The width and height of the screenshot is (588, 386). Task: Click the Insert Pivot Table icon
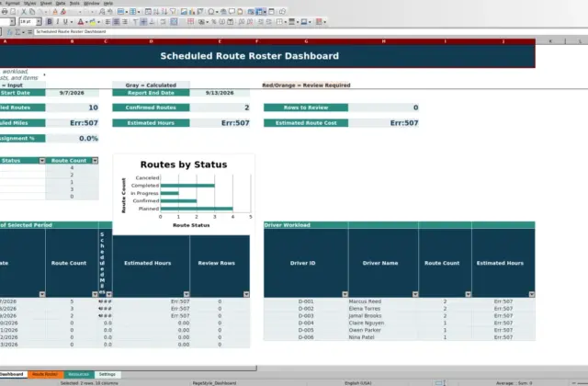200,12
